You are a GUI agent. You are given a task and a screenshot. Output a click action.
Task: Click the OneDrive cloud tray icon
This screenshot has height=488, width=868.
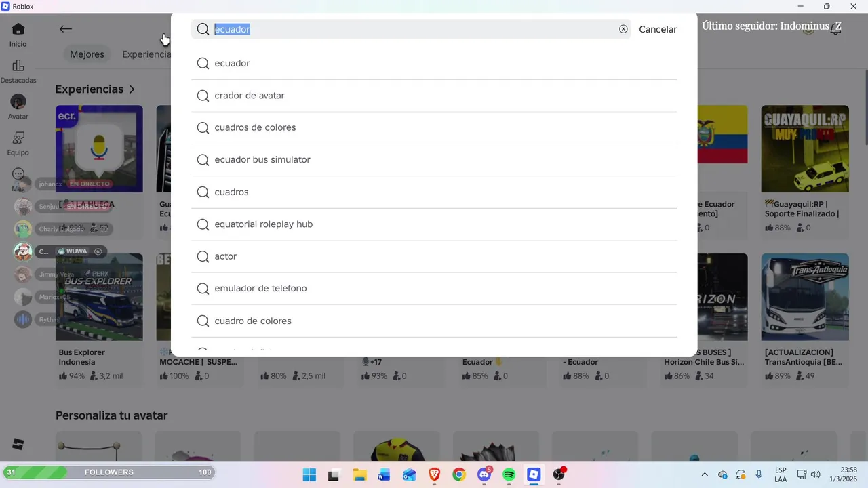[x=723, y=474]
